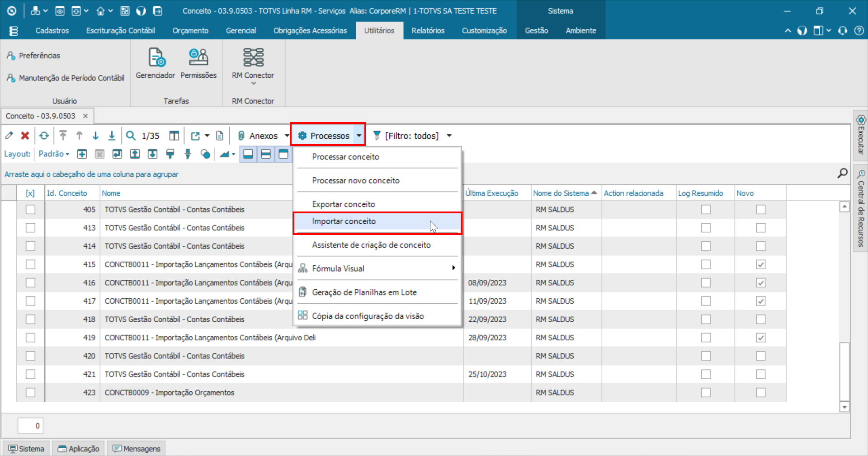This screenshot has width=868, height=456.
Task: Click the vertical scrollbar thumb
Action: point(844,371)
